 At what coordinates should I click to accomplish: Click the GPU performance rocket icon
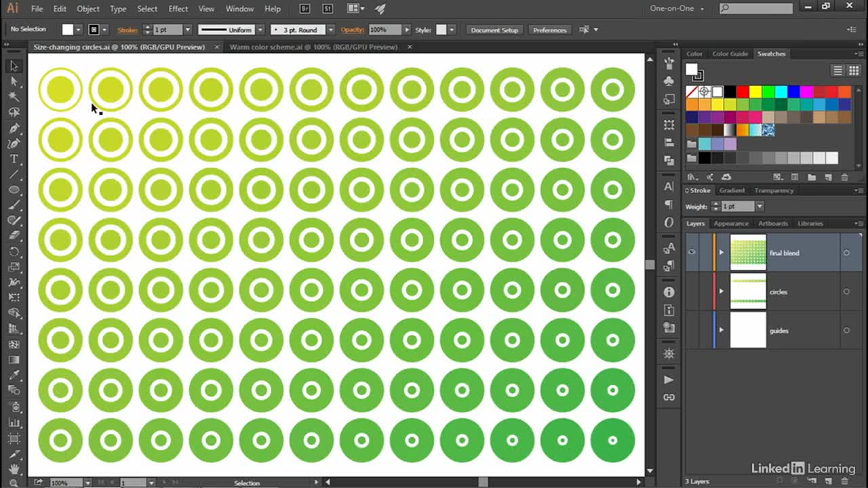point(380,9)
